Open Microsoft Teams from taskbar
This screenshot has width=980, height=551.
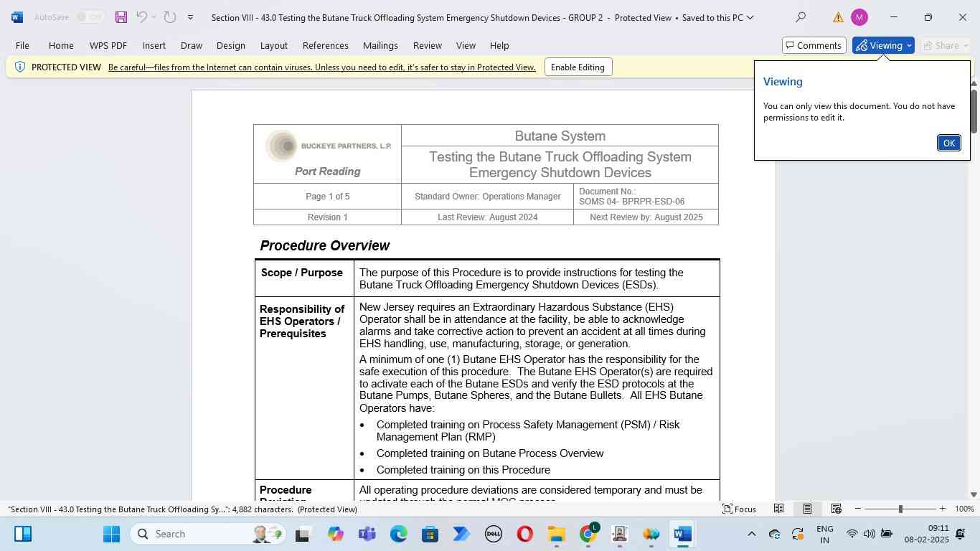(x=367, y=534)
